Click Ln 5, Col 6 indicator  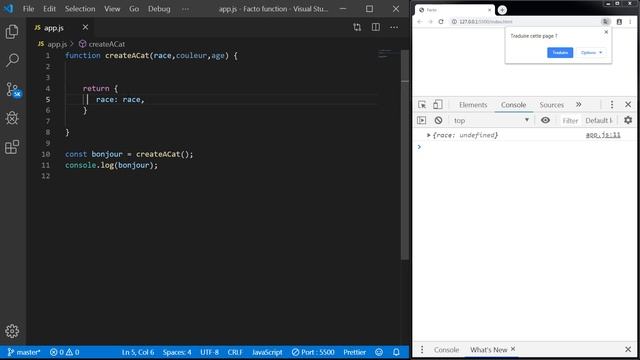pyautogui.click(x=138, y=352)
